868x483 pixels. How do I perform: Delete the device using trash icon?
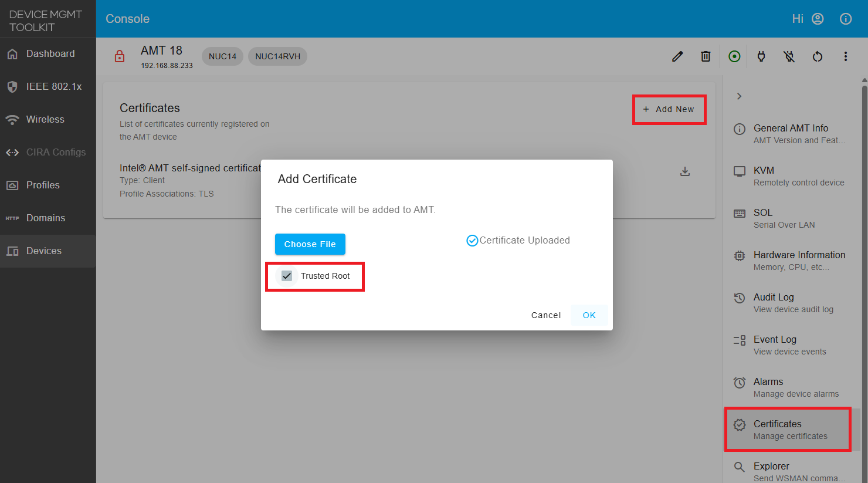[x=706, y=56]
